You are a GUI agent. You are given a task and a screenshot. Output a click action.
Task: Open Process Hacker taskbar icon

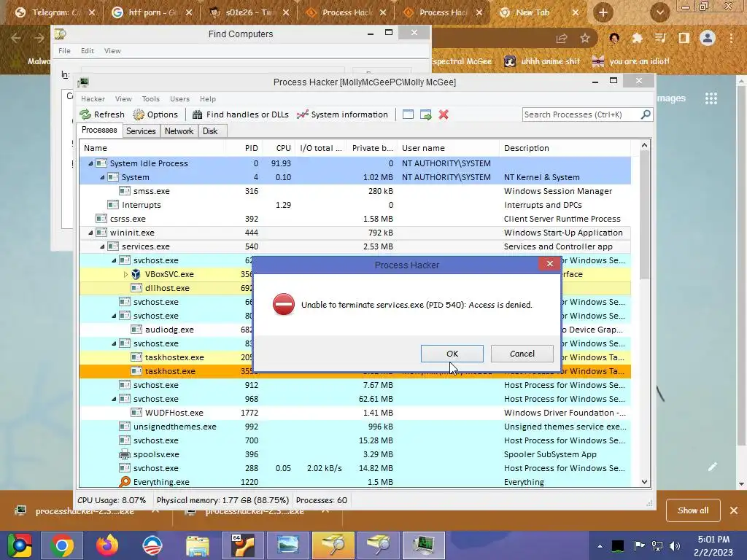pyautogui.click(x=424, y=545)
